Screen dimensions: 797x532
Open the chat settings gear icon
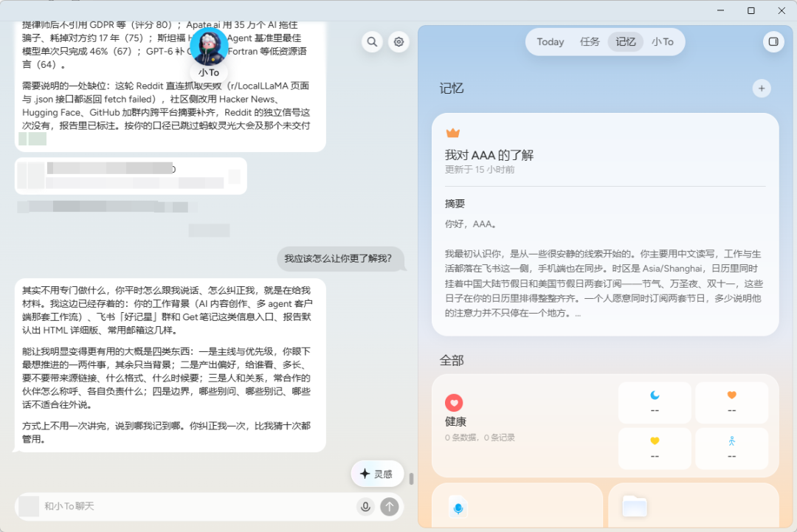(x=399, y=41)
